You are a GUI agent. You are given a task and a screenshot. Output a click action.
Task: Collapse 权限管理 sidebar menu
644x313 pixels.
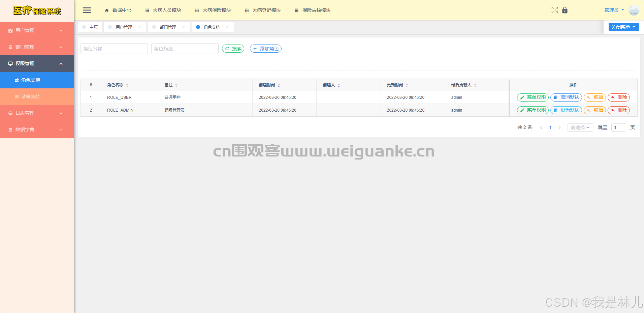coord(37,63)
